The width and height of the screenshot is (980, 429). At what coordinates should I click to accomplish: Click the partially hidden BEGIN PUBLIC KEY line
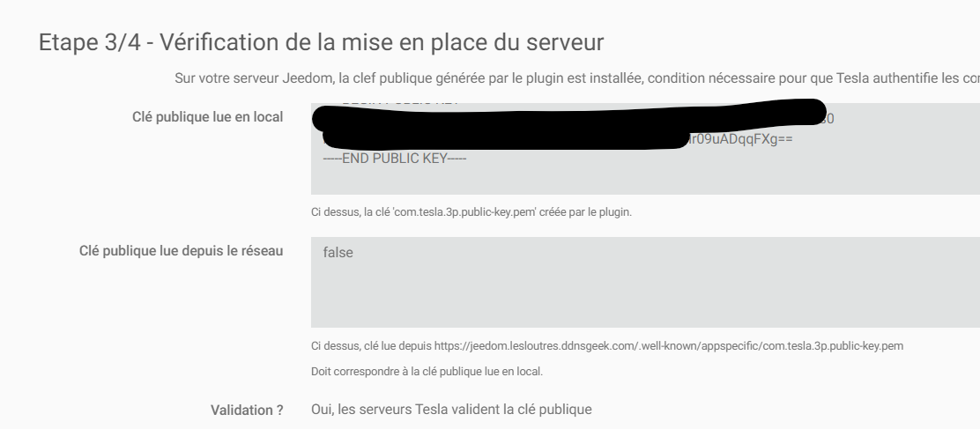400,102
